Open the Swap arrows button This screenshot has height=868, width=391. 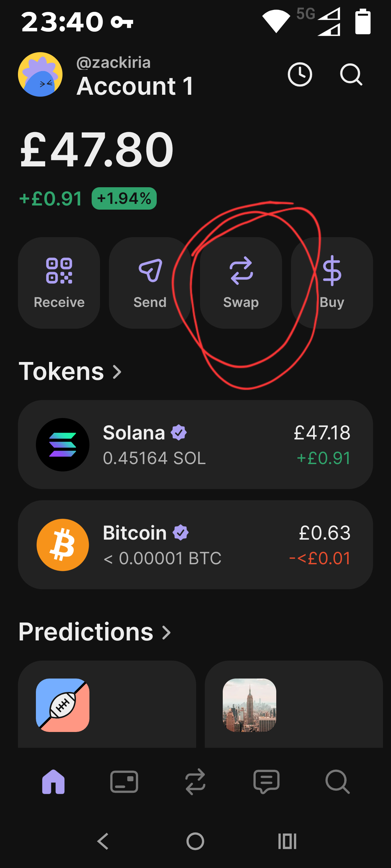click(x=241, y=283)
